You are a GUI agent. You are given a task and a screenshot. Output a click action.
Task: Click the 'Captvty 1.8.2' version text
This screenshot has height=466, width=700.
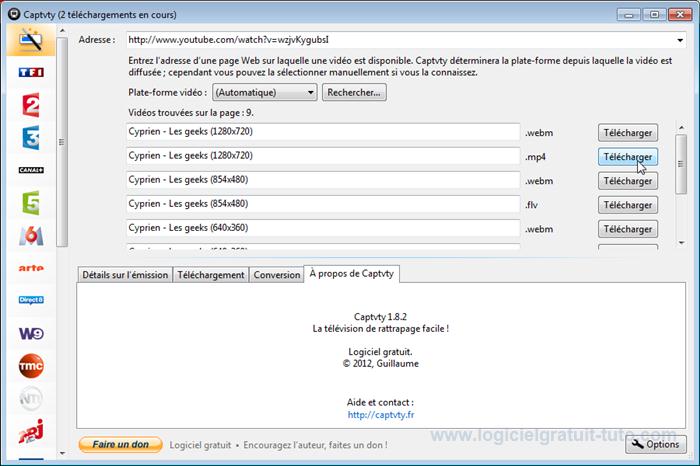click(x=380, y=317)
